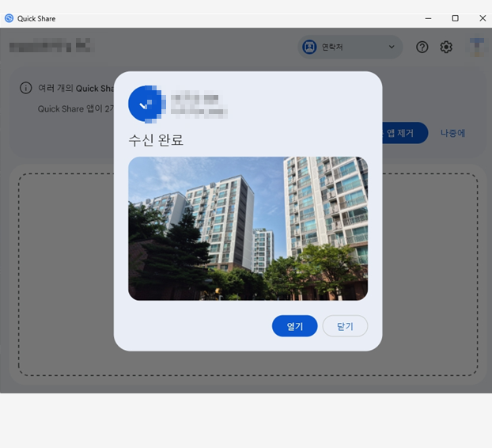Click the info icon beside Quick Share notice
Viewport: 492px width, 448px height.
point(26,88)
